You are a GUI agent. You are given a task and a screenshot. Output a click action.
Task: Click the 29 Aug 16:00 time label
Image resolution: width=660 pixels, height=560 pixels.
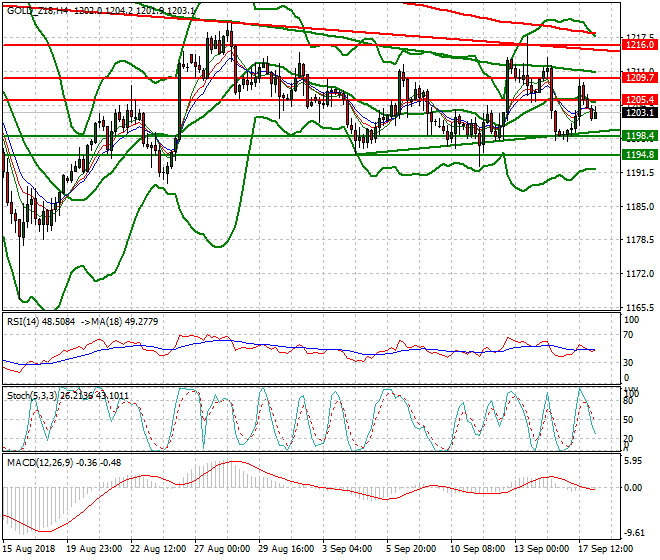pyautogui.click(x=286, y=549)
